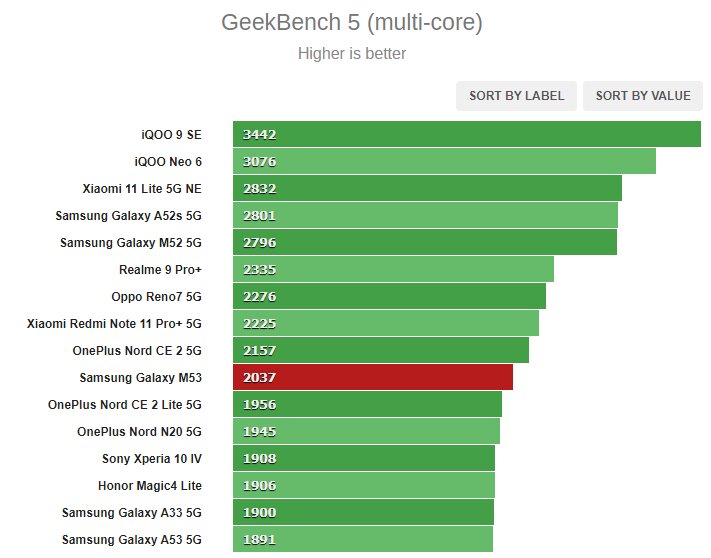Click the GeekBench 5 (multi-core) chart title

tap(352, 22)
